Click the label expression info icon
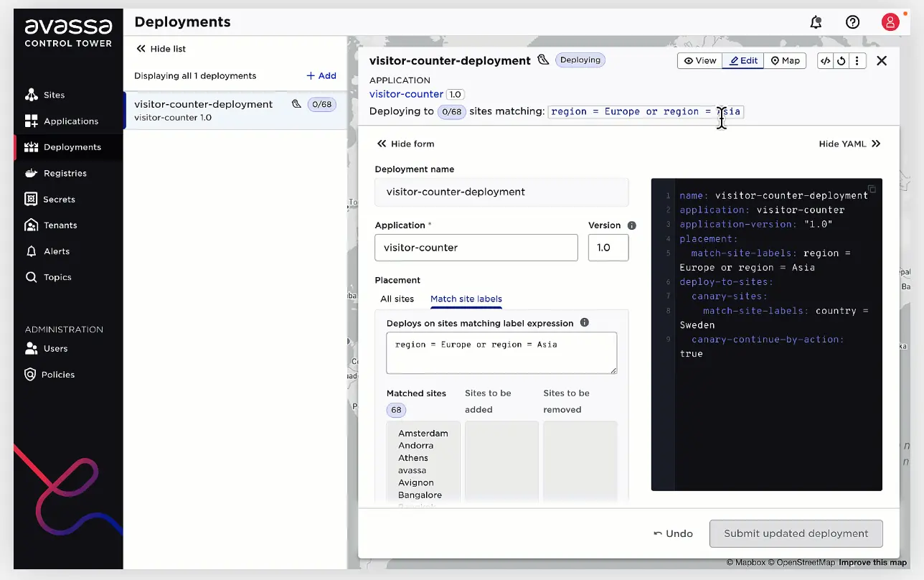 [584, 323]
